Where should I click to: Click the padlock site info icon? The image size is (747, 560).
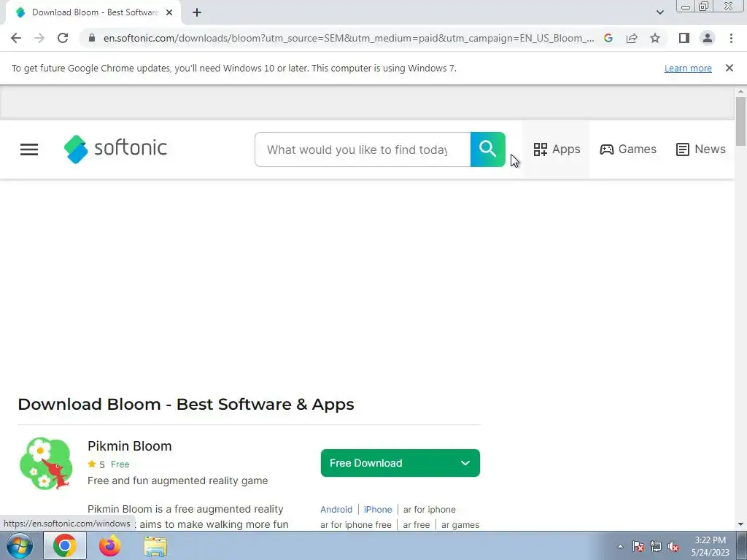point(92,38)
